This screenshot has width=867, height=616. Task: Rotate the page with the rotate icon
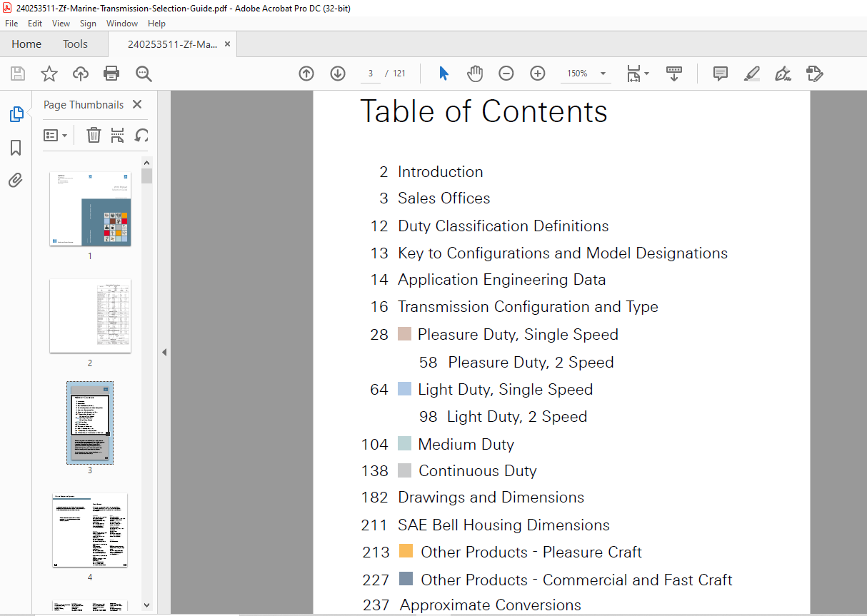(x=141, y=135)
